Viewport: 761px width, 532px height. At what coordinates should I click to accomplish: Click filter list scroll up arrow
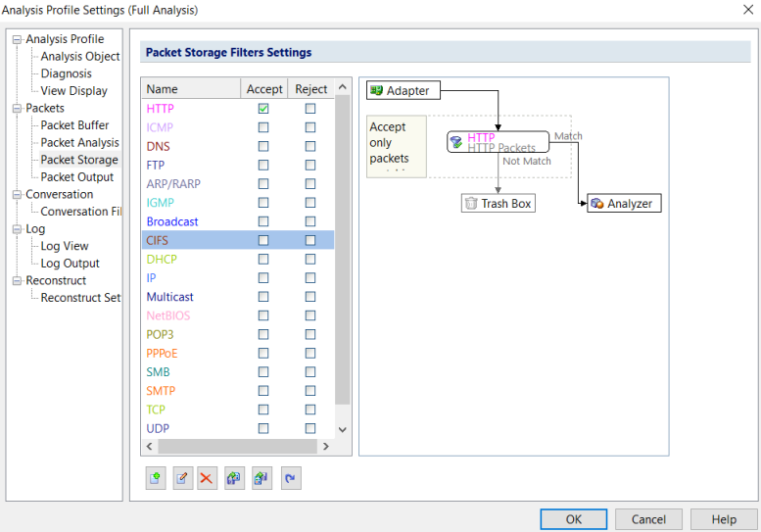pos(342,87)
